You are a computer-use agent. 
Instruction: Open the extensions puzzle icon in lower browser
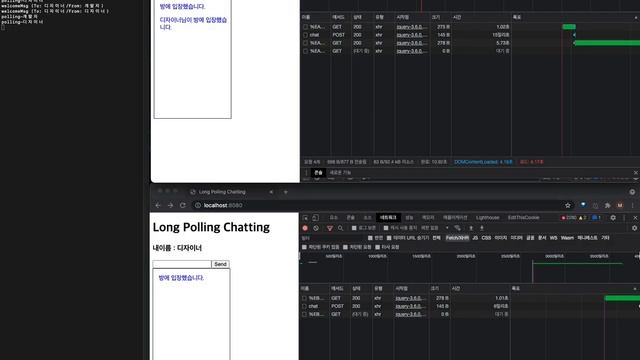[x=608, y=205]
